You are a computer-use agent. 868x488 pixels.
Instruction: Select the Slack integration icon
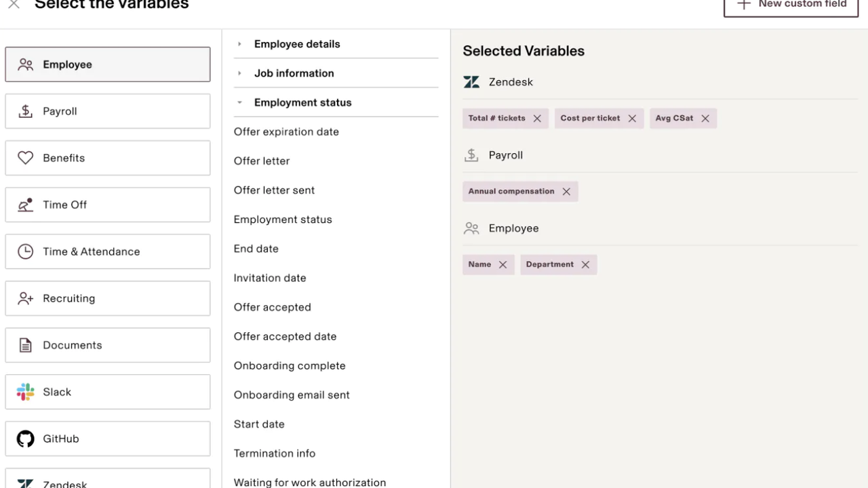[x=25, y=392]
